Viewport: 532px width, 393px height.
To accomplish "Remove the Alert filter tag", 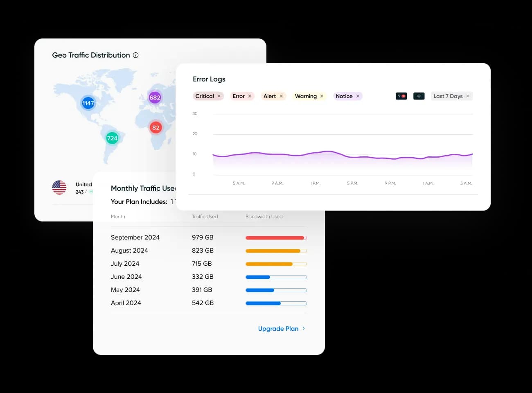I will 281,96.
